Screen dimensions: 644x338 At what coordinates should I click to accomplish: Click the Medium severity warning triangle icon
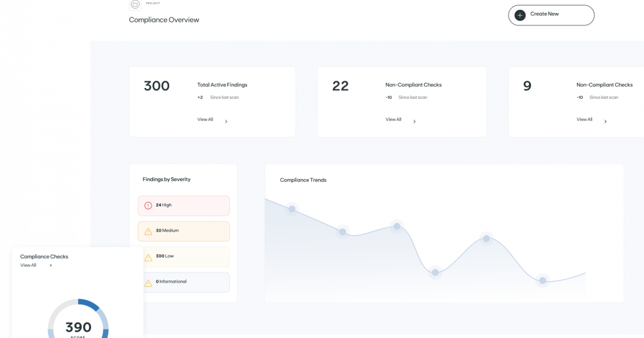pyautogui.click(x=149, y=231)
